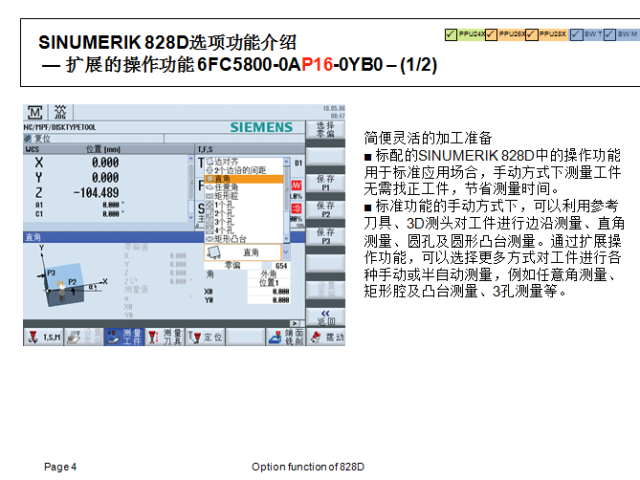Click the red spindle stop icon

296,209
